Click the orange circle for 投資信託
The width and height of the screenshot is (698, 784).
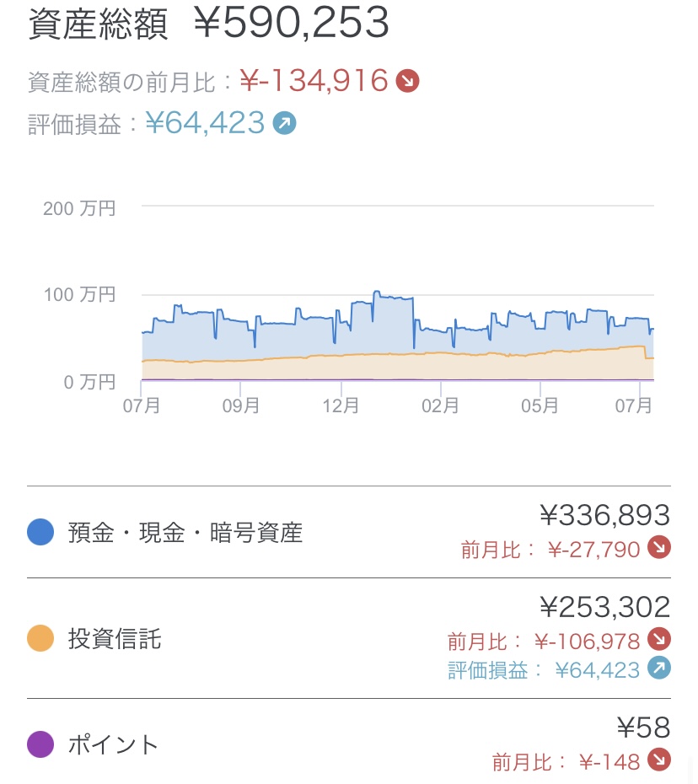(40, 639)
